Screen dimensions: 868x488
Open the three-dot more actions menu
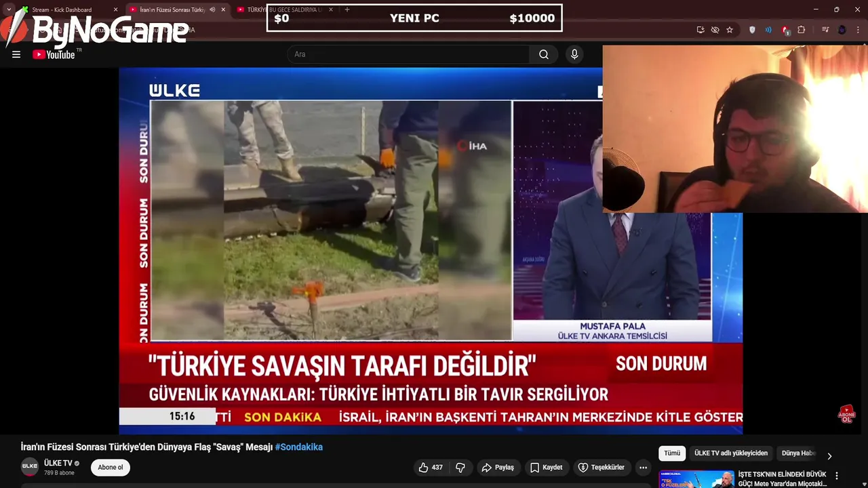pos(643,468)
